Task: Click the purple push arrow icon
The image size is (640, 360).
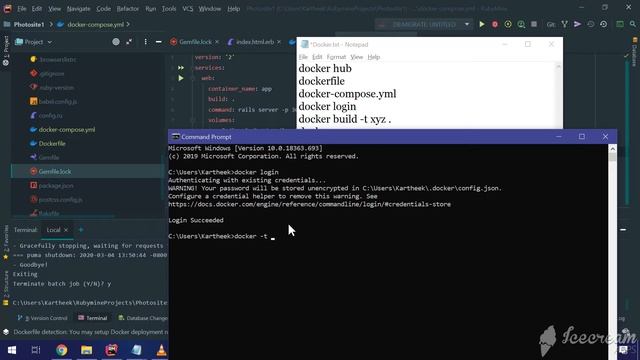Action: tap(577, 24)
